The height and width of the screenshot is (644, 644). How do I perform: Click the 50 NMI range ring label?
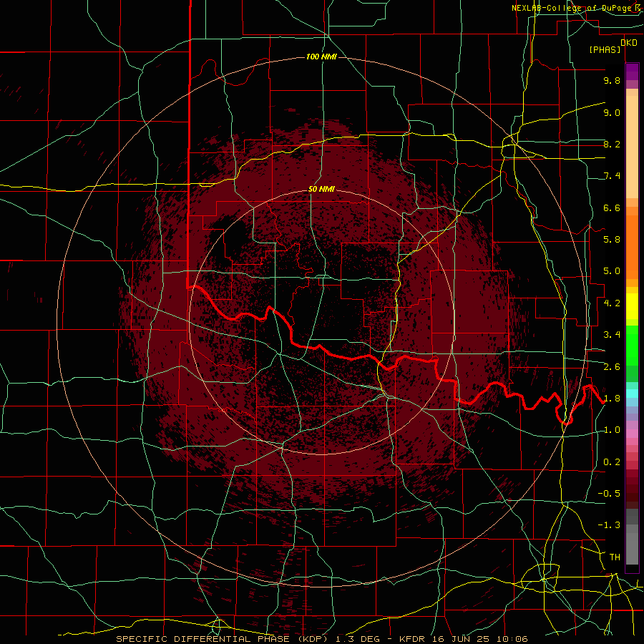pos(321,190)
